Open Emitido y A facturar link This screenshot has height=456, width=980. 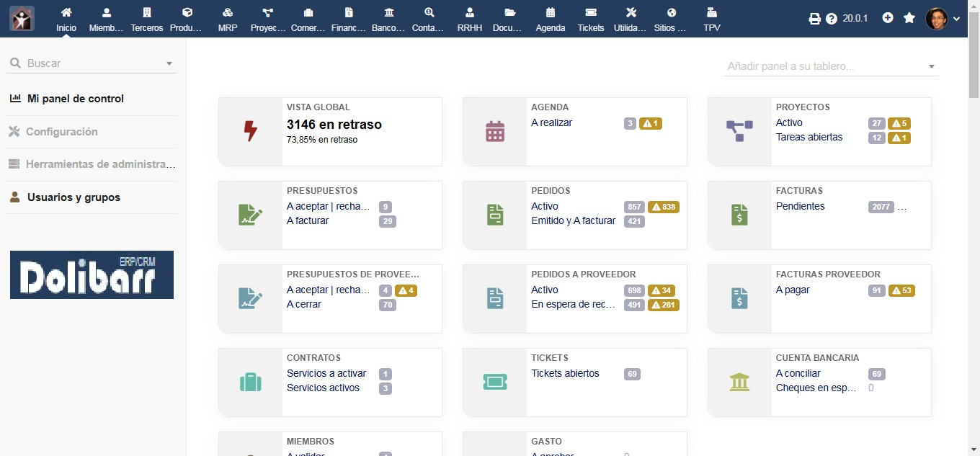(x=574, y=220)
